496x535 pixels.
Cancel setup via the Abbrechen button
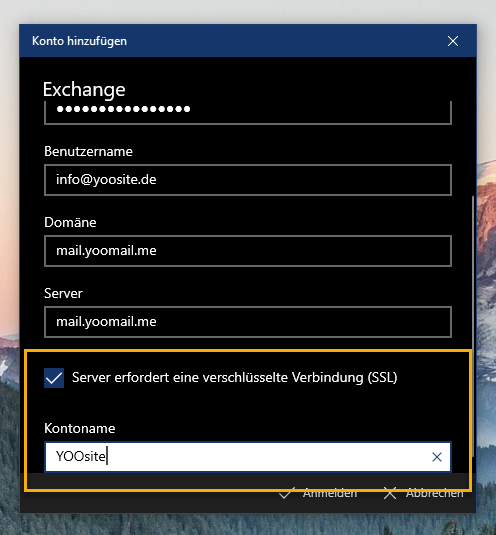(x=423, y=493)
